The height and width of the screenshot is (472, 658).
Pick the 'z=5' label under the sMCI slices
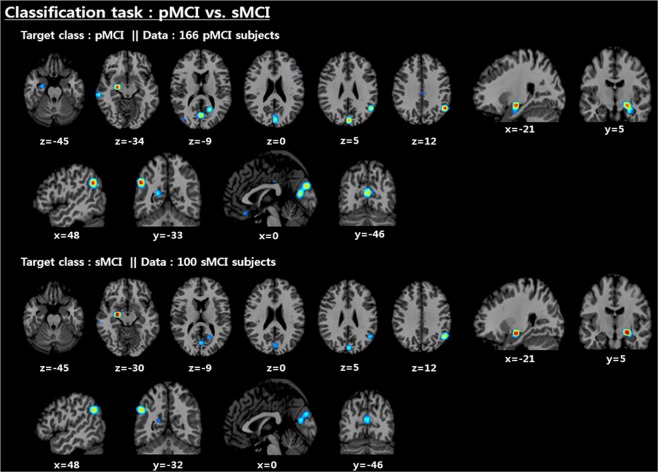pyautogui.click(x=350, y=368)
